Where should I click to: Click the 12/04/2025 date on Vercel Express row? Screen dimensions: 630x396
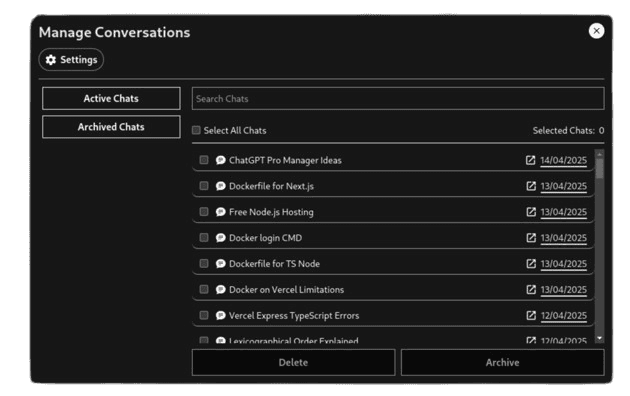564,316
